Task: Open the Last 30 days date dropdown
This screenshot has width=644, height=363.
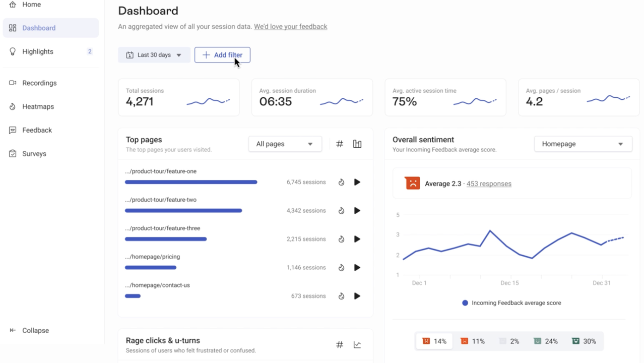Action: click(x=154, y=55)
